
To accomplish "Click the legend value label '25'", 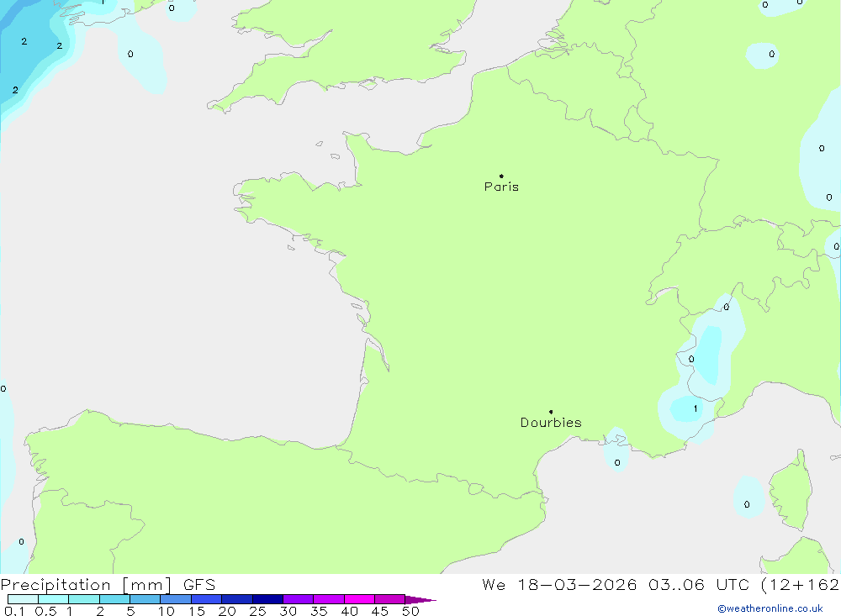I will click(x=257, y=611).
